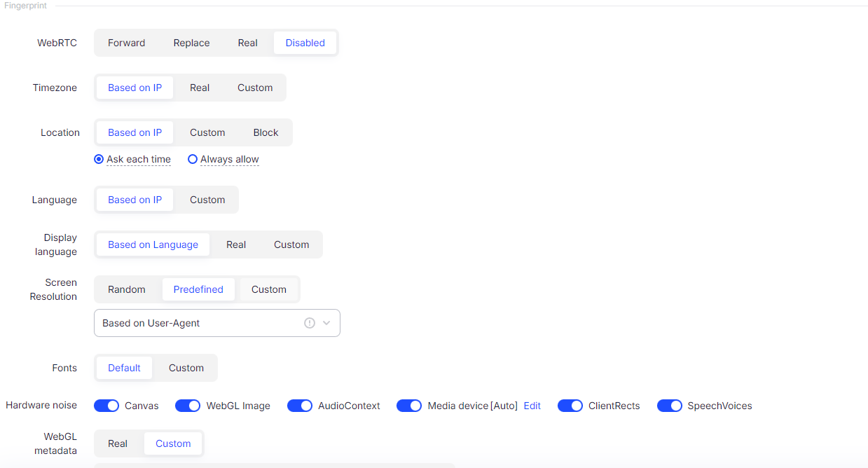Turn off Media device noise switch
The height and width of the screenshot is (468, 868).
tap(409, 406)
